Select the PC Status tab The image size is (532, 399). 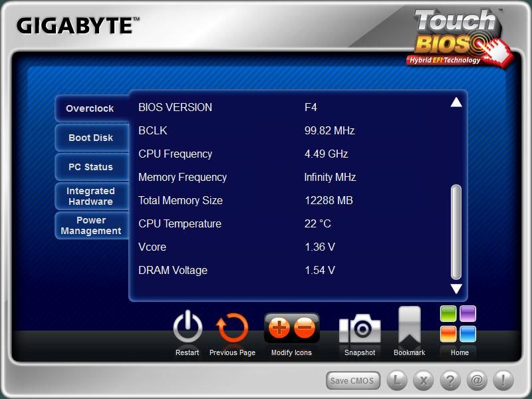(92, 167)
